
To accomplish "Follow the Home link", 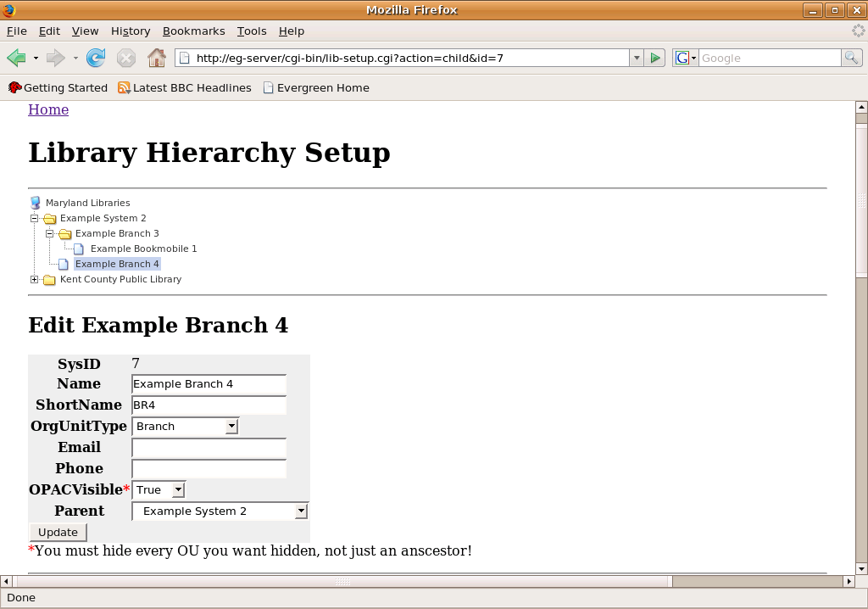I will [x=48, y=109].
